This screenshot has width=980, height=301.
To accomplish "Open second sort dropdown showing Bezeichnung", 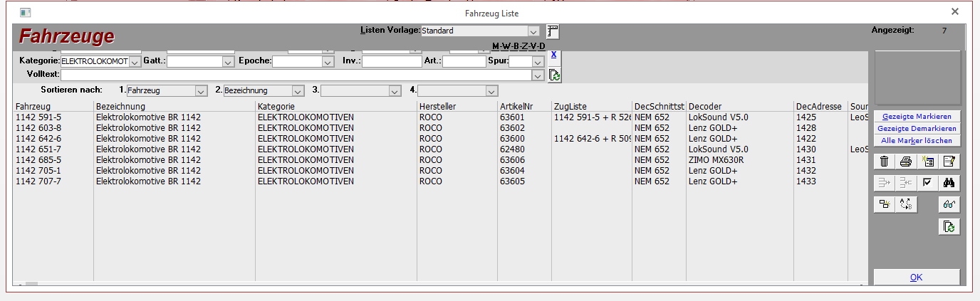I will point(298,91).
